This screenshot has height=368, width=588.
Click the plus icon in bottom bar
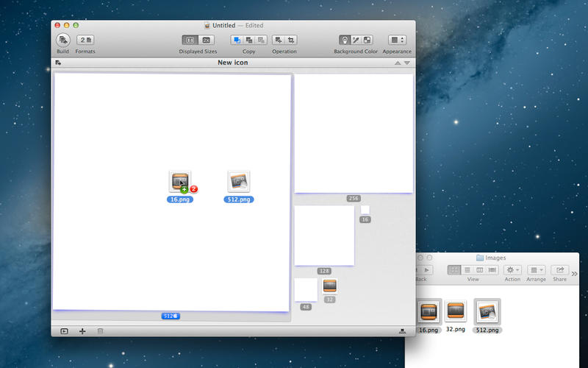point(82,331)
